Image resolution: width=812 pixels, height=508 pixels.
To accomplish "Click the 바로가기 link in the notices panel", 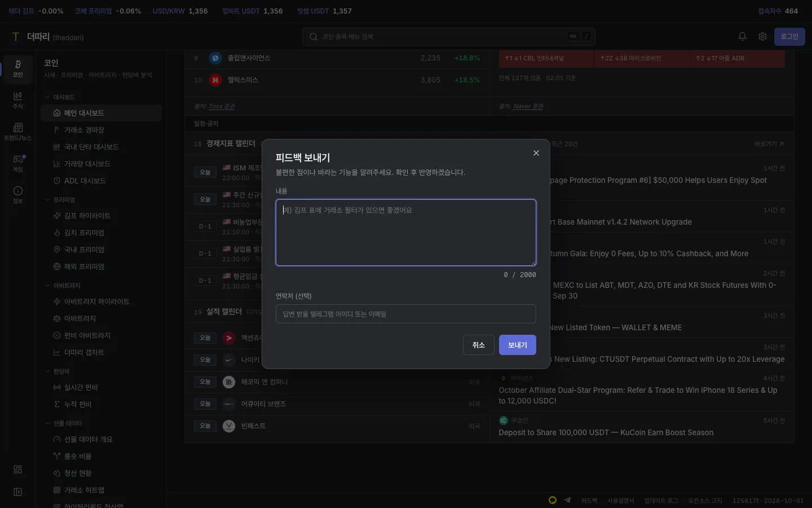I will 769,144.
